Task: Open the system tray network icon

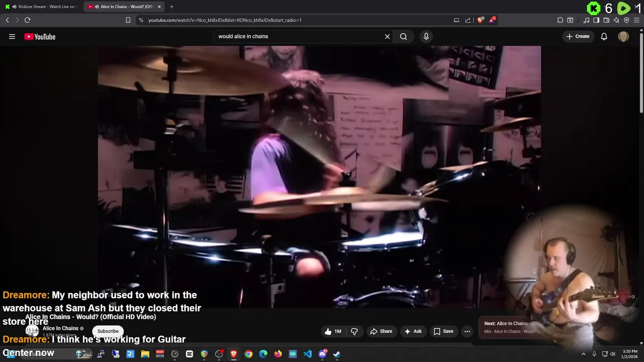Action: tap(605, 354)
